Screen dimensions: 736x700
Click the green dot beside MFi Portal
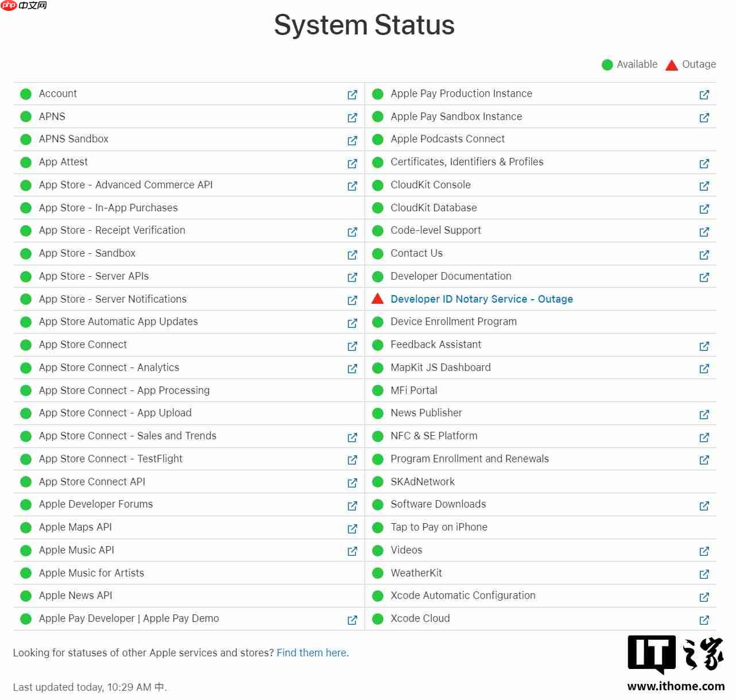pos(377,390)
